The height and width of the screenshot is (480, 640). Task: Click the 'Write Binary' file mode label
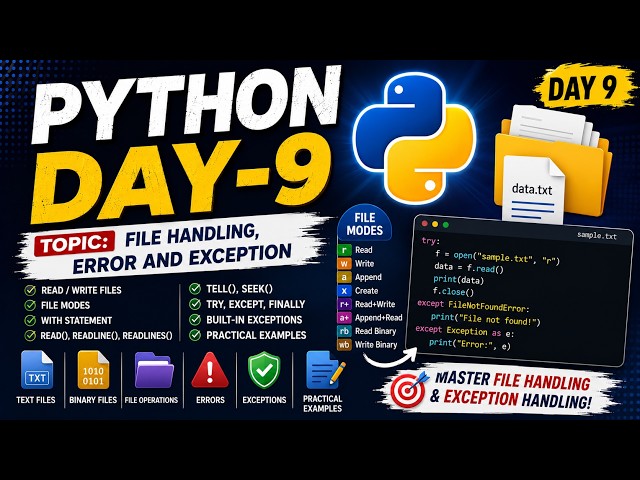coord(376,344)
